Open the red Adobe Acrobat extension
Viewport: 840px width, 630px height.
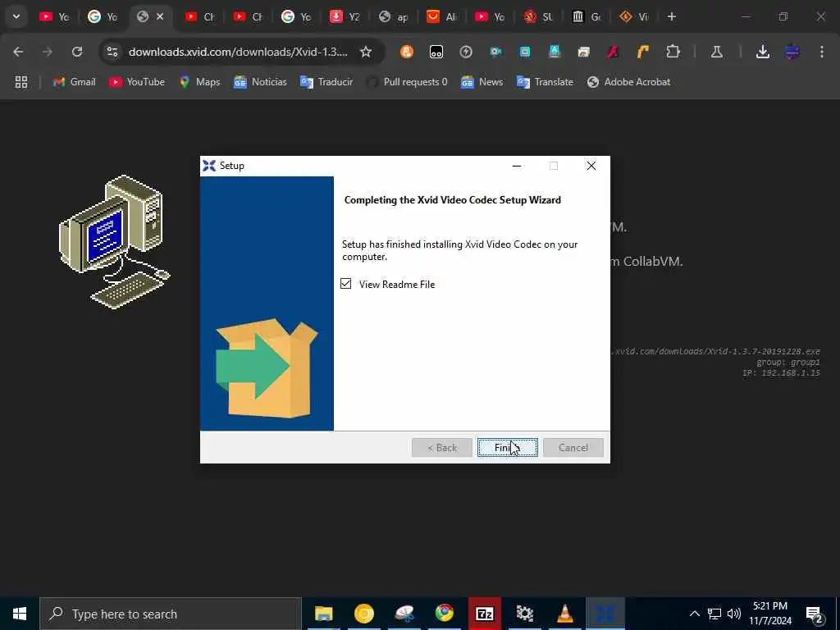coord(613,52)
